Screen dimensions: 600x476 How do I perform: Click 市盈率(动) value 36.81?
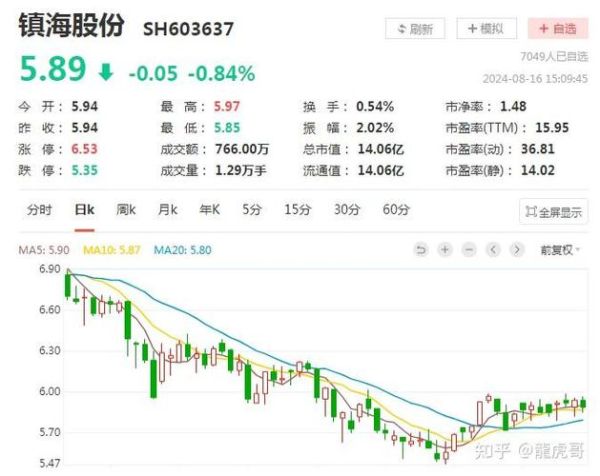point(538,149)
